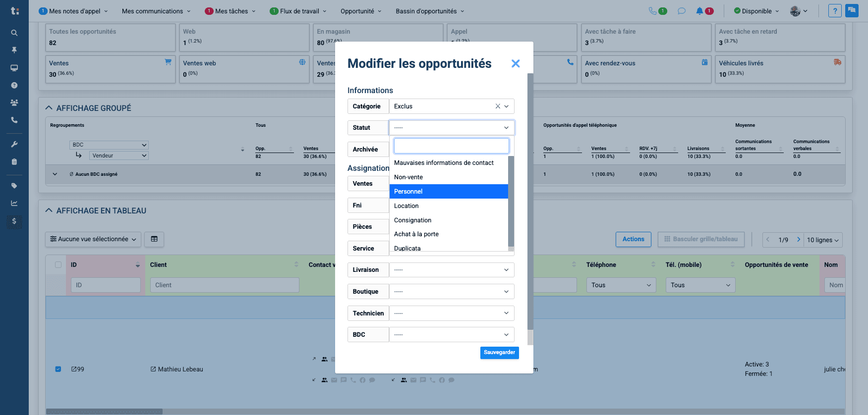Choose Location from the Statut list
The width and height of the screenshot is (868, 415).
point(449,206)
